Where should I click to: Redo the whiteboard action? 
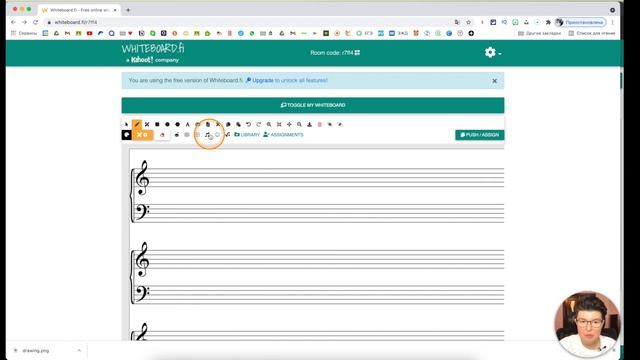pos(259,124)
